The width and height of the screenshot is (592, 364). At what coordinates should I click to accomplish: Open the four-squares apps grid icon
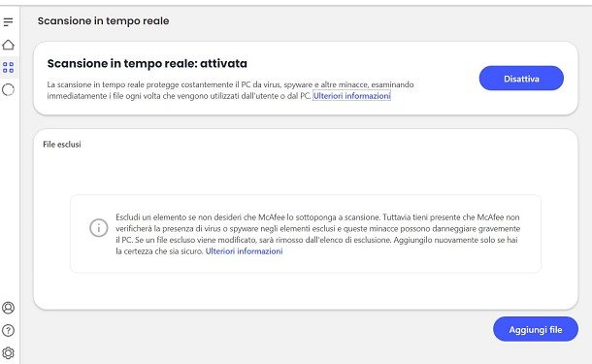pos(9,67)
